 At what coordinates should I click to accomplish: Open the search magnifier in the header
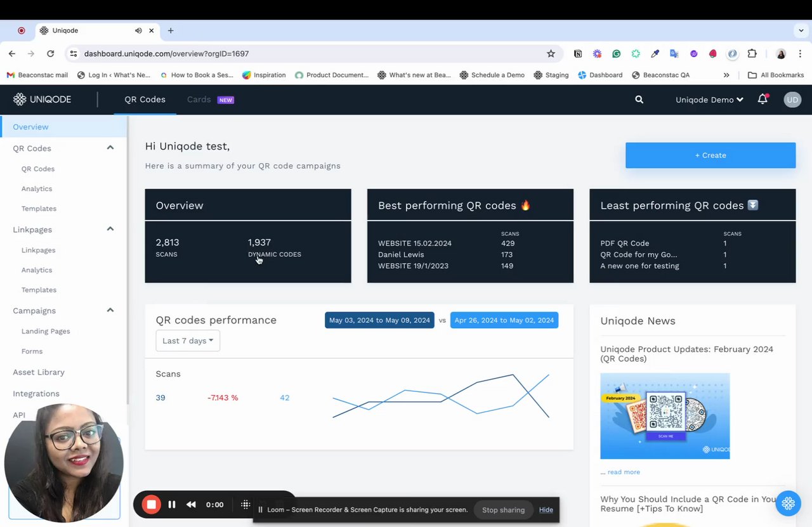(x=639, y=100)
